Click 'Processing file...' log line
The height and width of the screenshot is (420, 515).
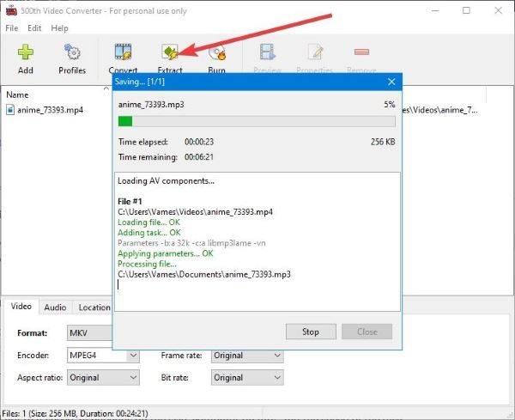[147, 264]
